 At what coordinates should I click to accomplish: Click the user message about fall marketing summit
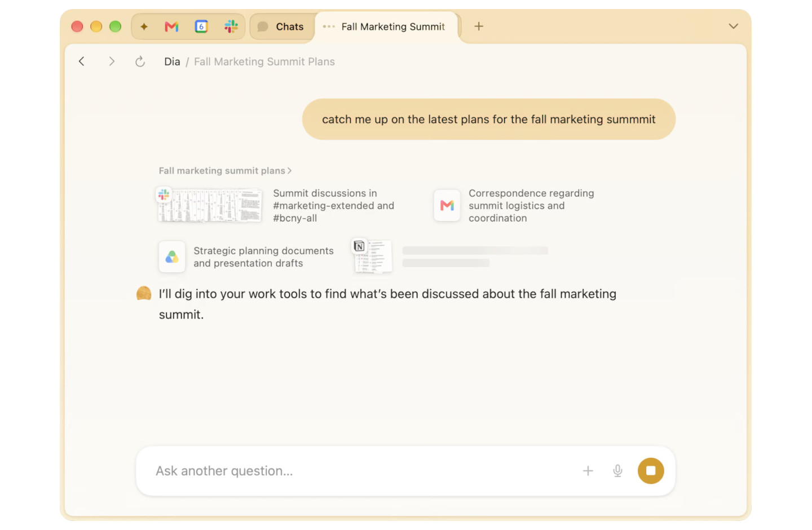tap(489, 120)
